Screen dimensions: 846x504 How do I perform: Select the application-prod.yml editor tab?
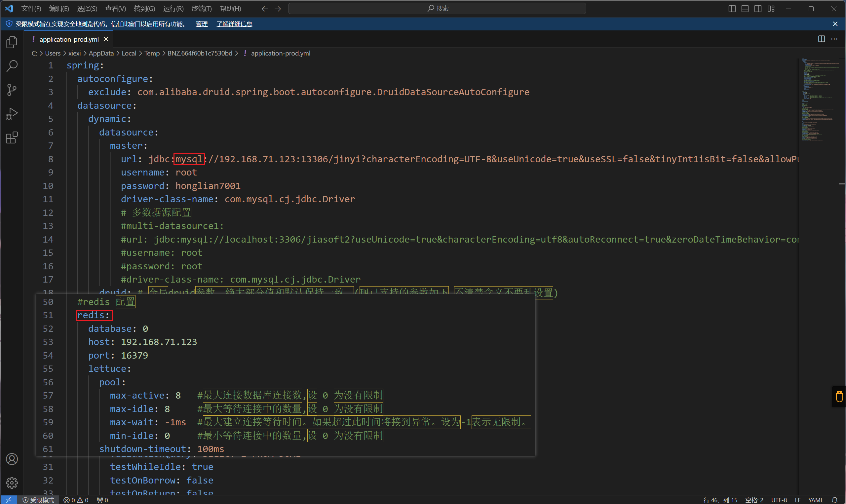(69, 39)
